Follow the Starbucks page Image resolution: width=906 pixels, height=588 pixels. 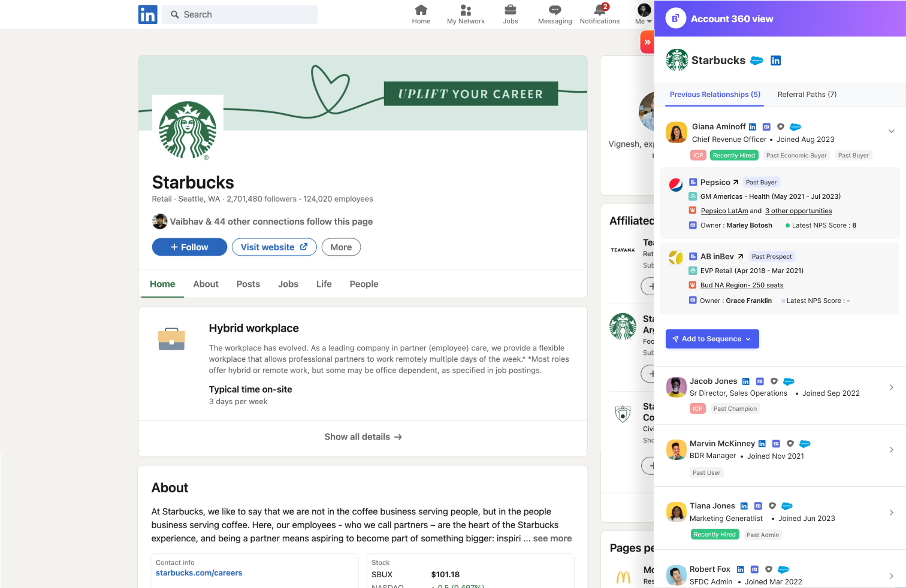point(189,247)
